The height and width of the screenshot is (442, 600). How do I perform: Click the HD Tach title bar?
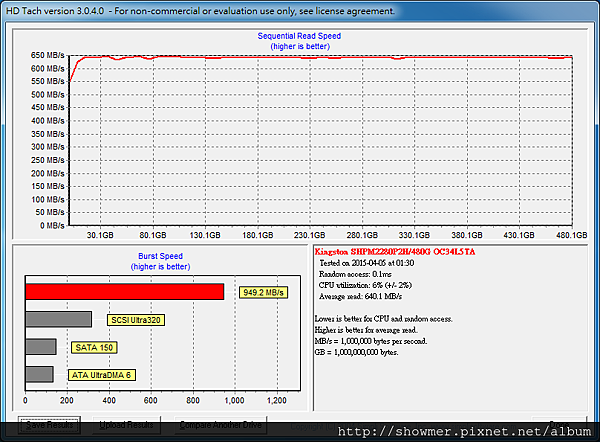200,9
